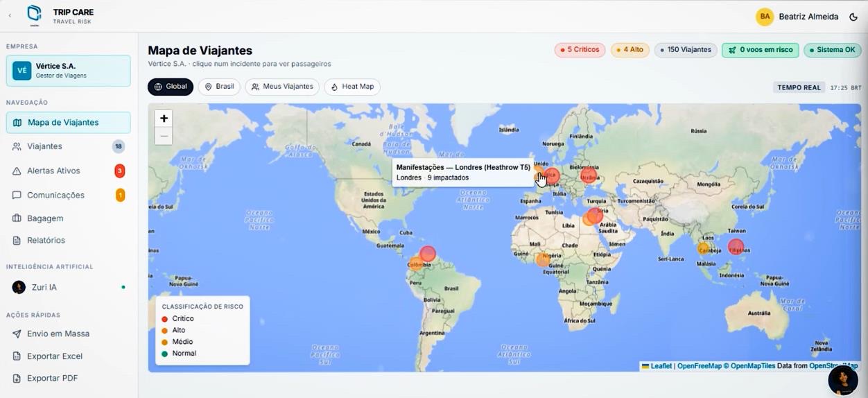Screen dimensions: 868x398
Task: Click the Bagagem suitcase icon
Action: pos(17,218)
